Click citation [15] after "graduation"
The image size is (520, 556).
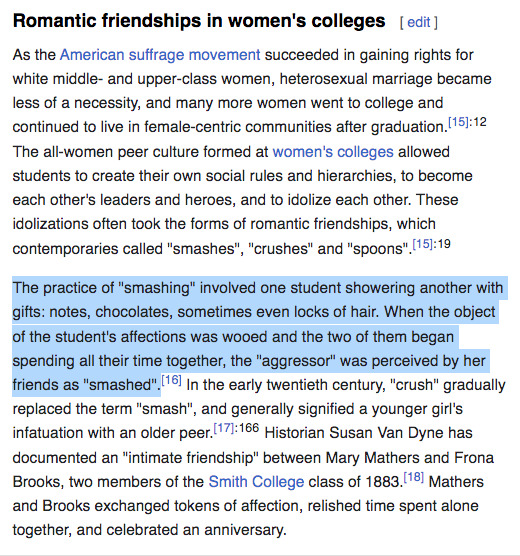(458, 122)
